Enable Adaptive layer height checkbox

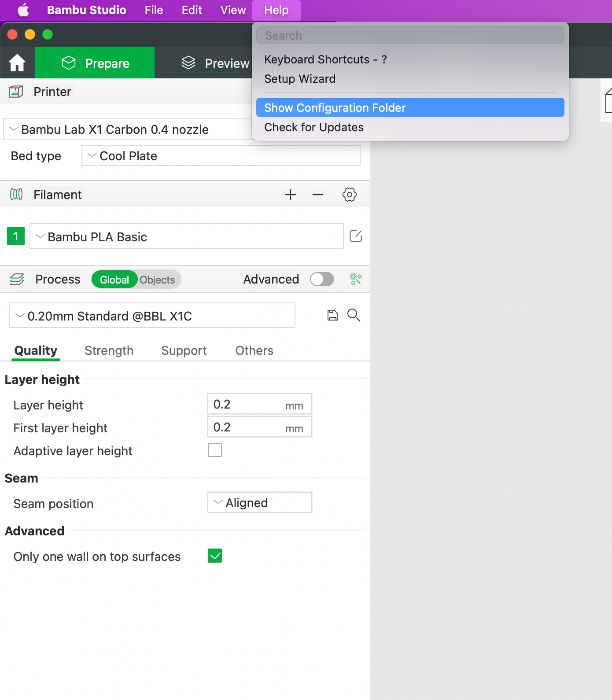(215, 450)
